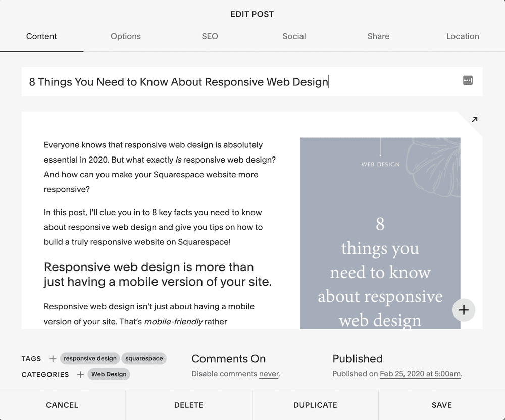The height and width of the screenshot is (420, 505).
Task: Cancel editing the post
Action: (x=62, y=405)
